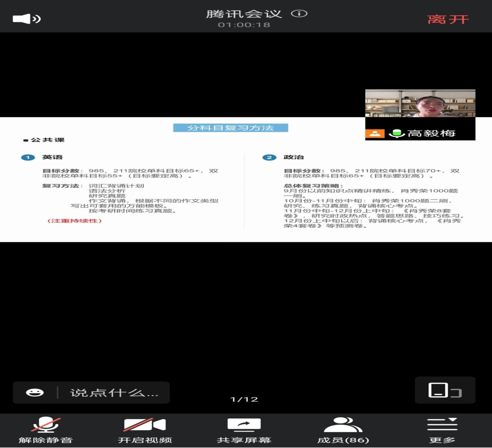
Task: Tap the red 离开 button
Action: coord(448,19)
